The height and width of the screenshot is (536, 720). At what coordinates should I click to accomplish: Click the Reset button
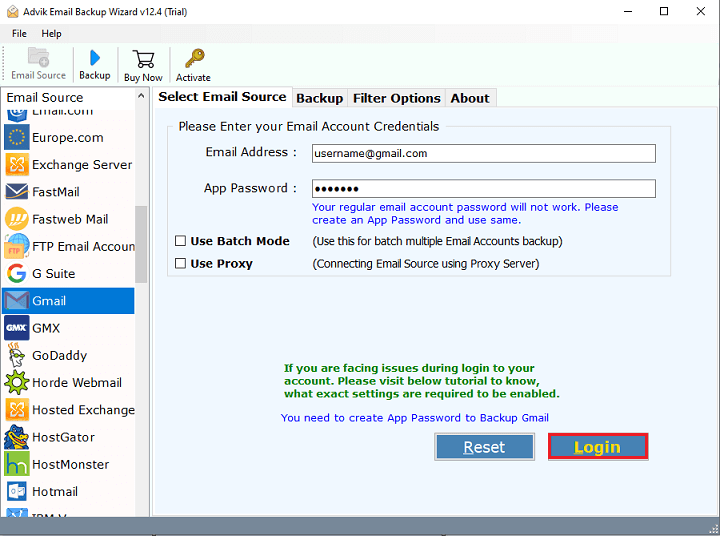tap(484, 447)
